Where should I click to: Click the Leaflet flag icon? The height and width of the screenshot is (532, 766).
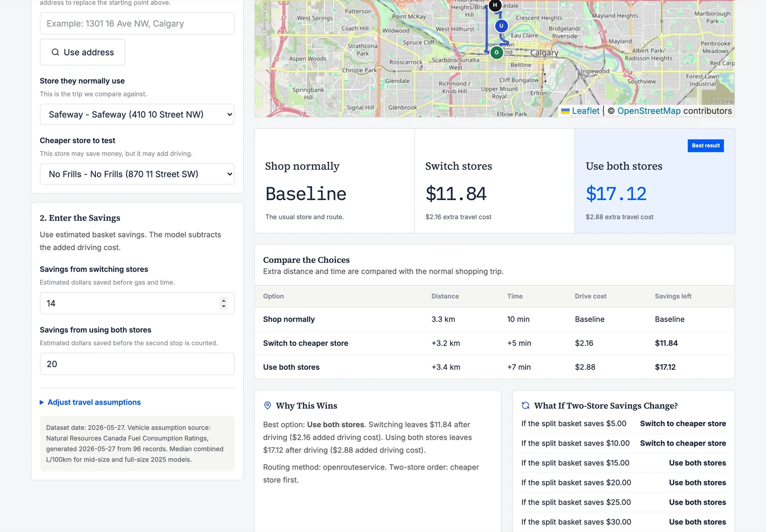pyautogui.click(x=565, y=111)
